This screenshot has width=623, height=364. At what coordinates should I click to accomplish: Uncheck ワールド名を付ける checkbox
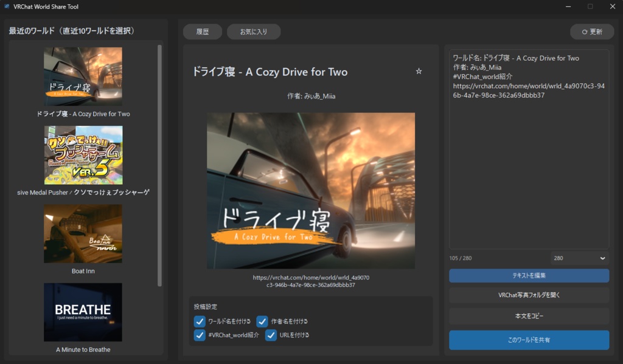click(198, 321)
